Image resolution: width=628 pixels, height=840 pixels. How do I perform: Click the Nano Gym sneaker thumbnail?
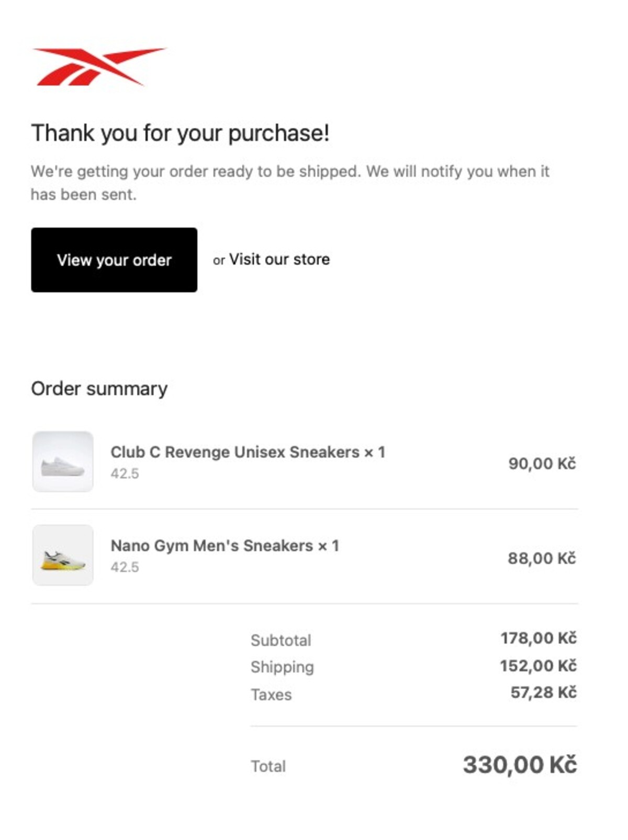click(63, 556)
